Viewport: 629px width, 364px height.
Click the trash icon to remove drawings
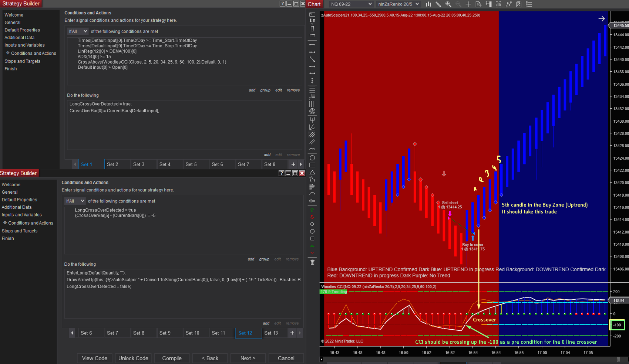click(x=312, y=262)
